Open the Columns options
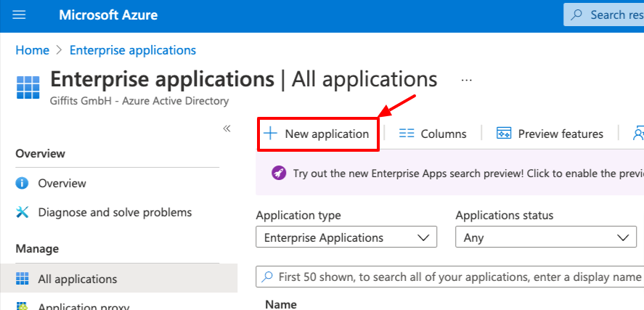Screen dimensions: 644x310 pos(433,134)
